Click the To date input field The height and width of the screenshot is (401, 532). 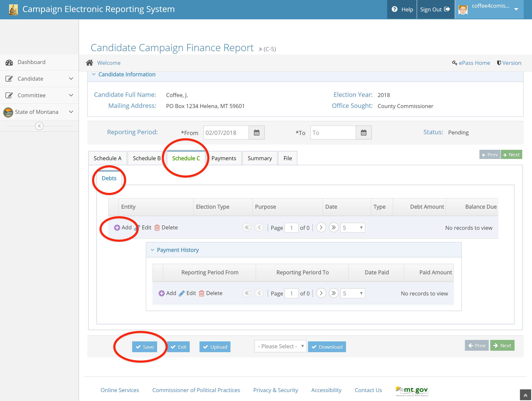333,133
